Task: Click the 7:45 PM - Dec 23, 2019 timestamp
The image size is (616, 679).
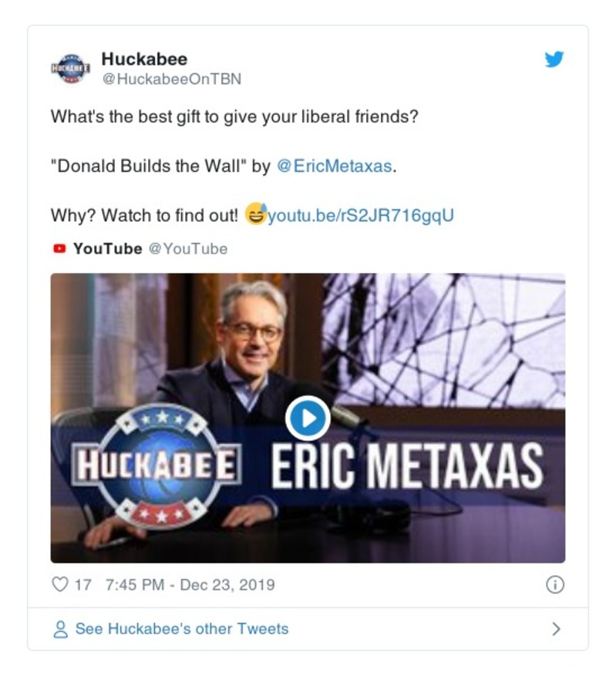Action: 190,585
